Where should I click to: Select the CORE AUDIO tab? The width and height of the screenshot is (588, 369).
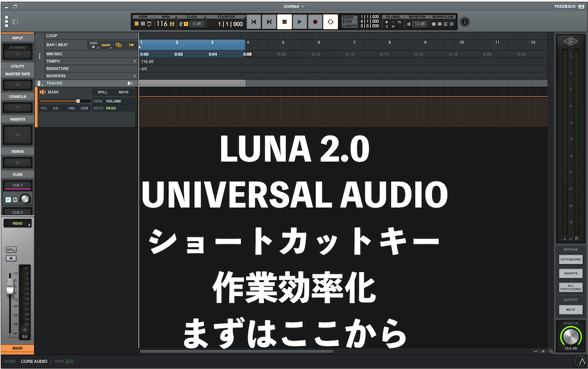pos(34,361)
